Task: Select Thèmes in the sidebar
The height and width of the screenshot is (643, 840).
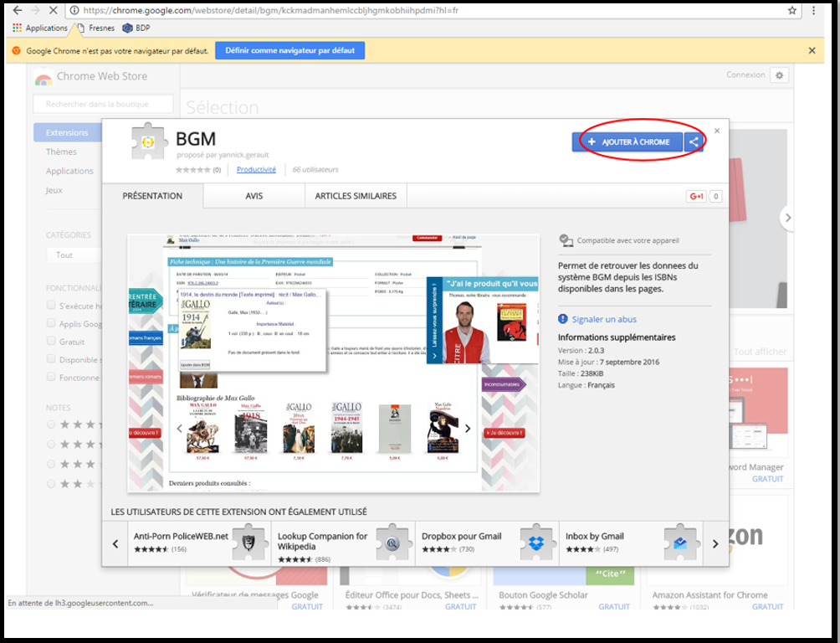Action: click(x=61, y=152)
